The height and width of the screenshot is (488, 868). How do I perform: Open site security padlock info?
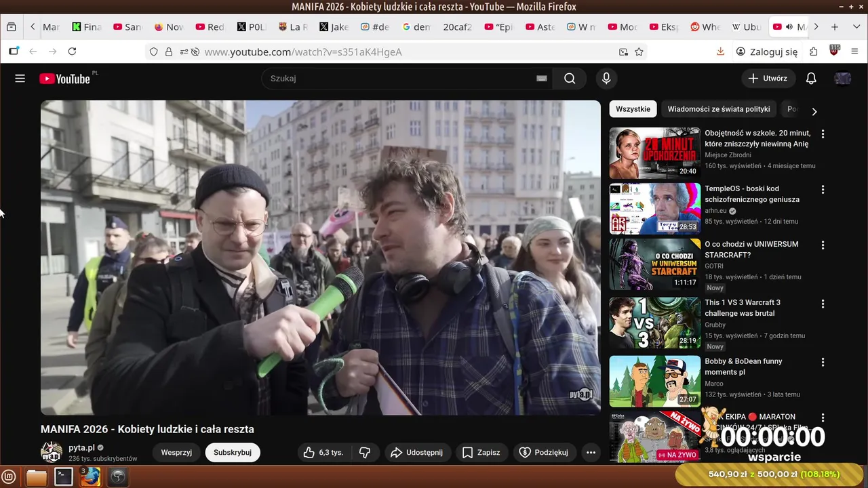(x=168, y=52)
